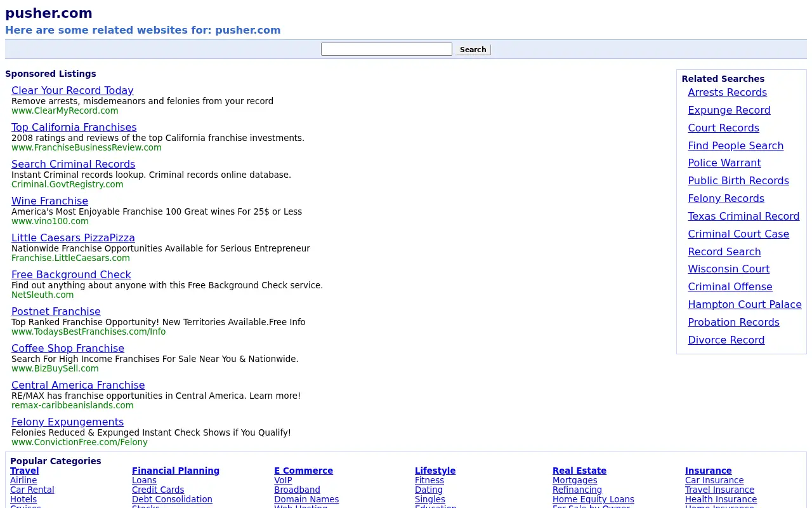Open the Insurance category heading

pos(709,471)
